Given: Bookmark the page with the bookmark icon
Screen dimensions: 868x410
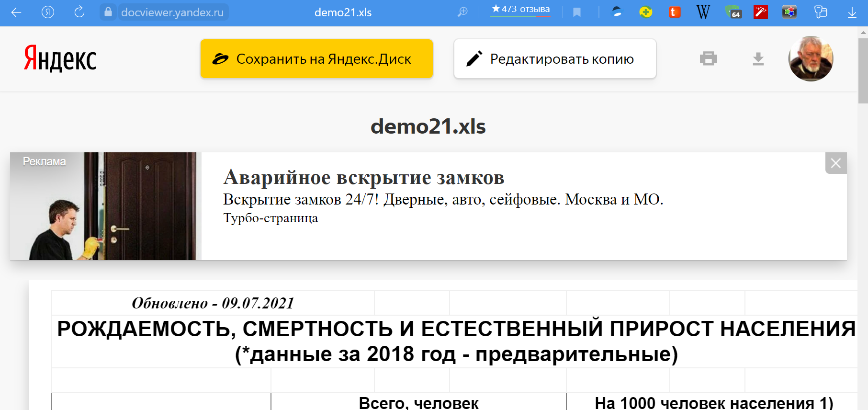Looking at the screenshot, I should [x=577, y=12].
